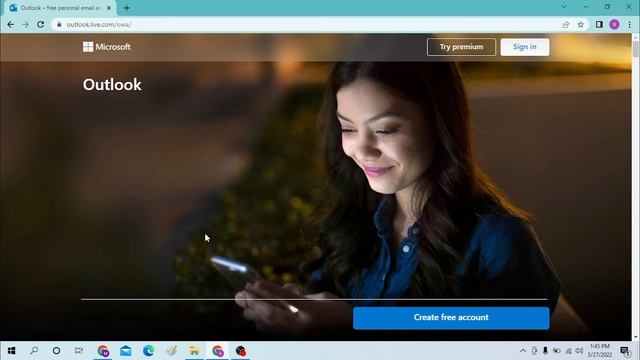
Task: Share this page using the share icon
Action: (566, 24)
